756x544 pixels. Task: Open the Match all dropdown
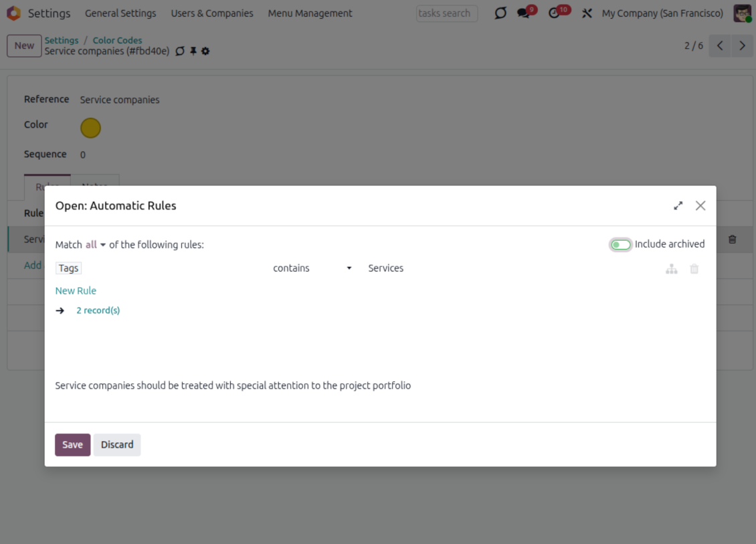pos(96,245)
